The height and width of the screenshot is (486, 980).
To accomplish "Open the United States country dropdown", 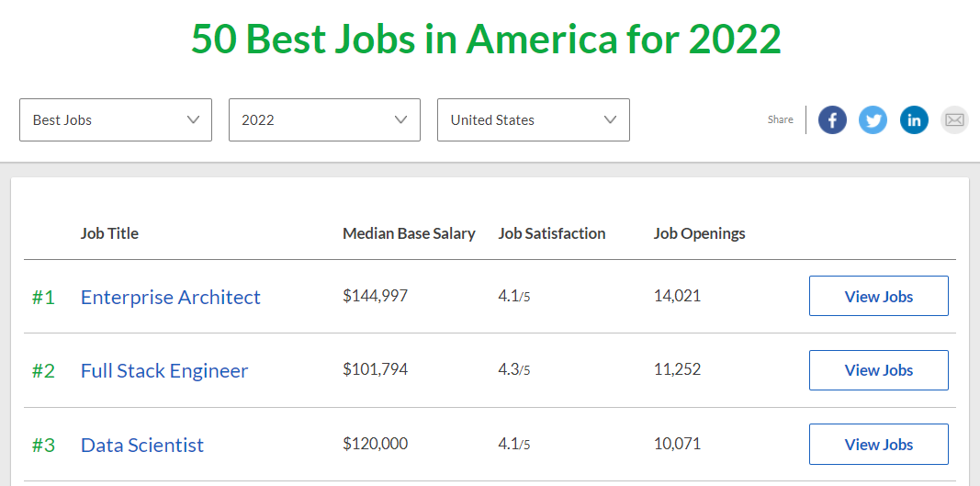I will tap(534, 120).
